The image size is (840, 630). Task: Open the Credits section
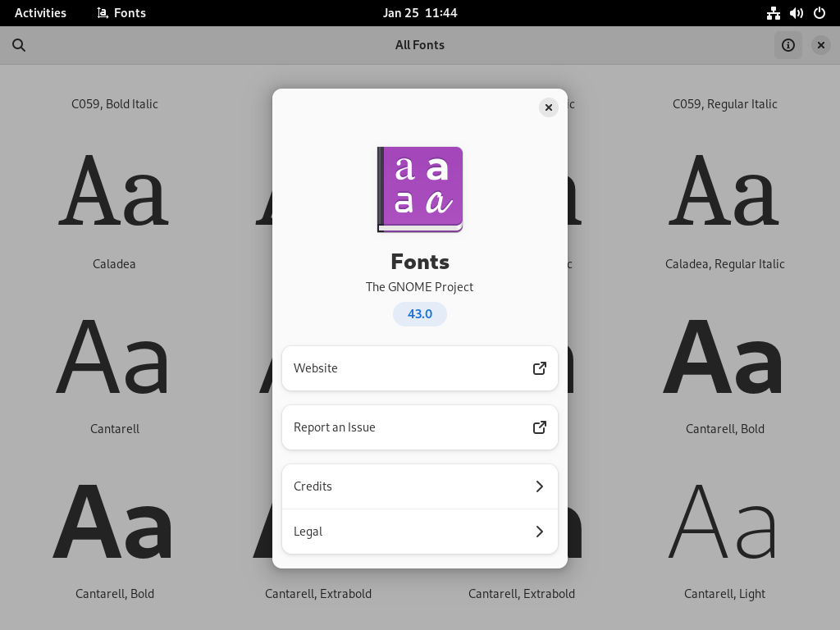(420, 486)
